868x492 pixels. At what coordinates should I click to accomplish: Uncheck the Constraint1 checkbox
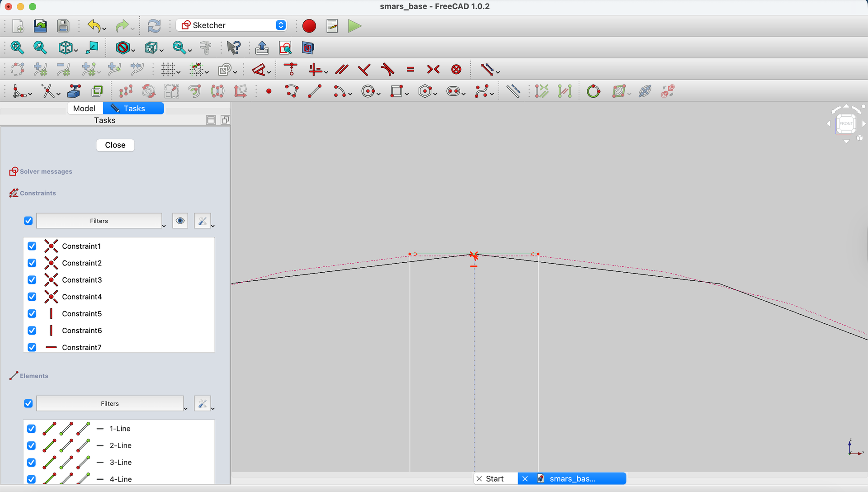32,246
